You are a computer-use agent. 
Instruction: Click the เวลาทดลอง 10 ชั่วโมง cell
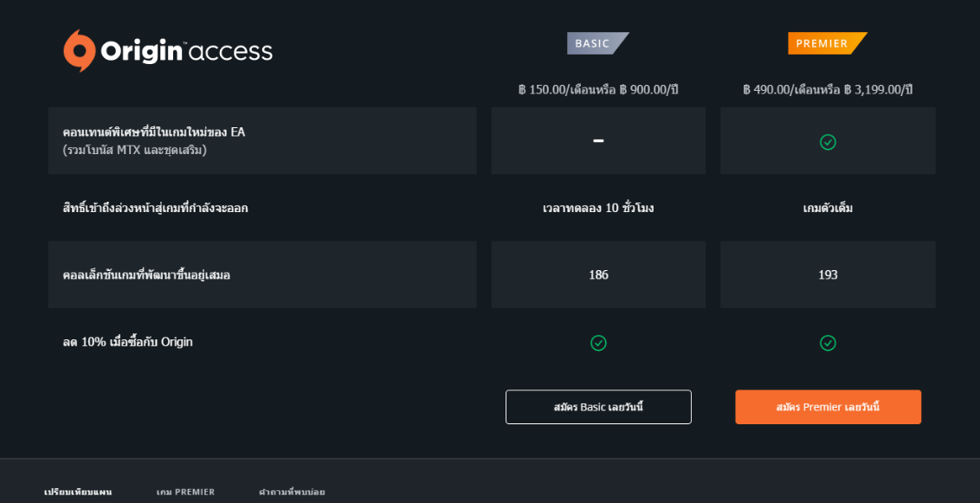coord(598,208)
